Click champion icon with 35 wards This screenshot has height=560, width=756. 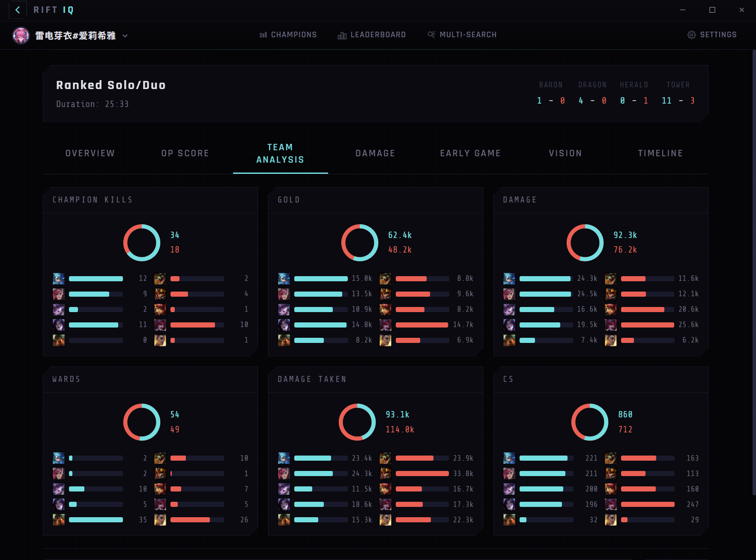point(59,520)
